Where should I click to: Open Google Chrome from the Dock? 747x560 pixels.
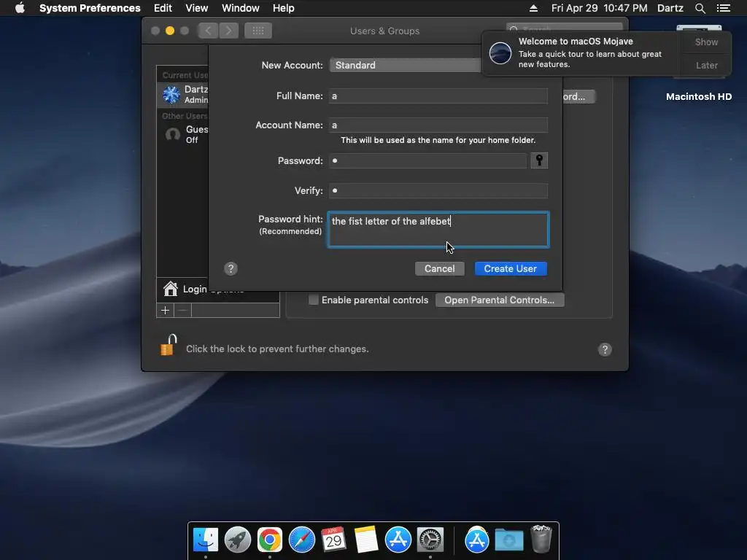[270, 540]
